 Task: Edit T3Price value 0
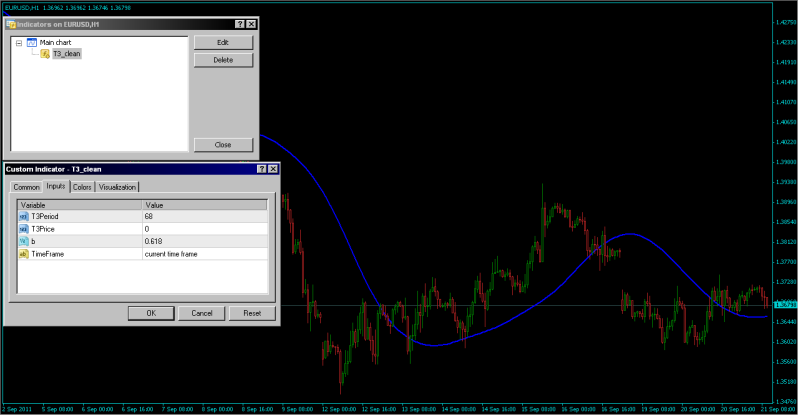205,229
